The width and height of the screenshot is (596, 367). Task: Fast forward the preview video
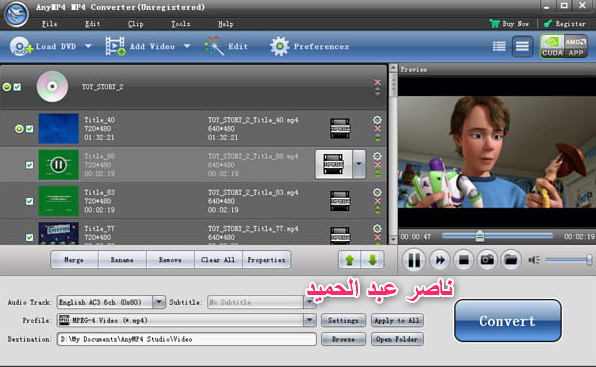coord(440,260)
